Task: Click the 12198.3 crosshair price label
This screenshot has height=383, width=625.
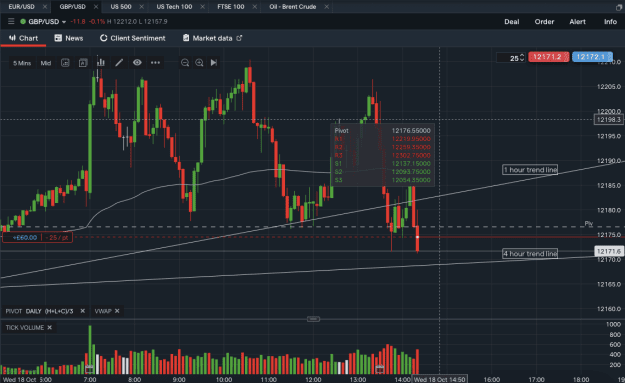Action: (608, 120)
